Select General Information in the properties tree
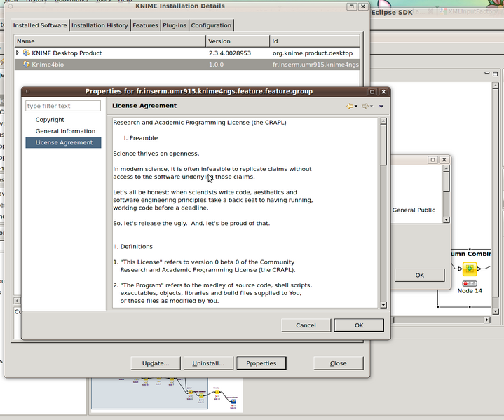Screen dimensions: 504x420 [x=65, y=131]
